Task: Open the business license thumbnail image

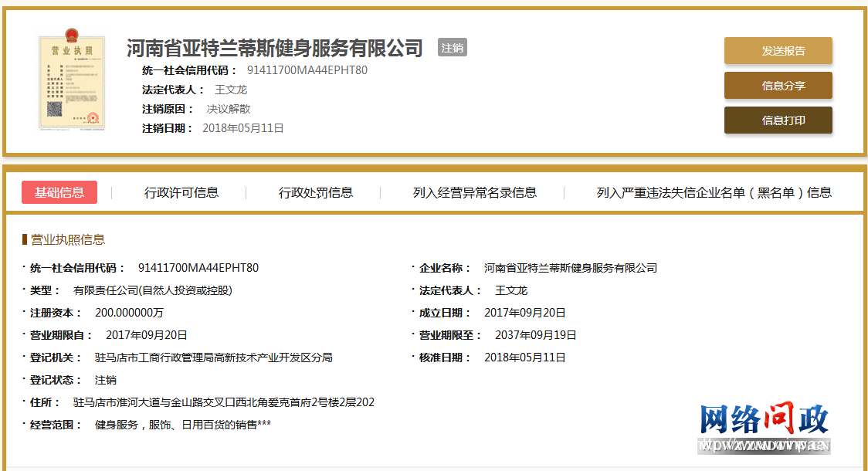Action: pyautogui.click(x=71, y=79)
